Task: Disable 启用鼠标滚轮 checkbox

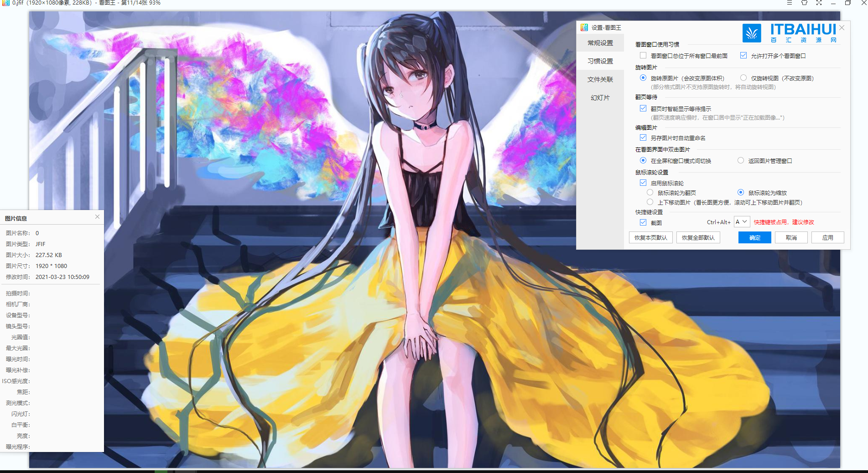Action: 643,183
